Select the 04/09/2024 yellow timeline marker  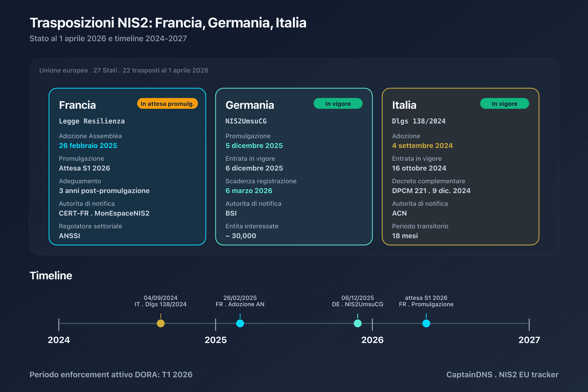[161, 323]
